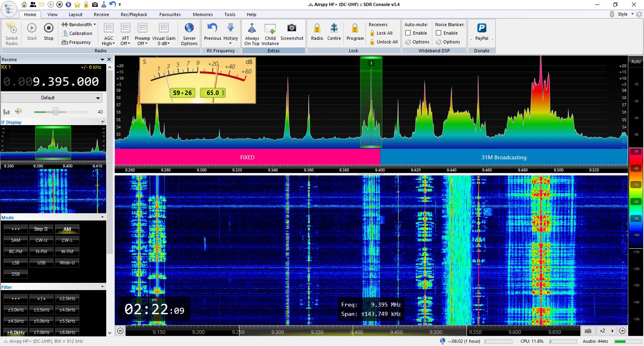Lock the Radio frequency

(x=317, y=32)
